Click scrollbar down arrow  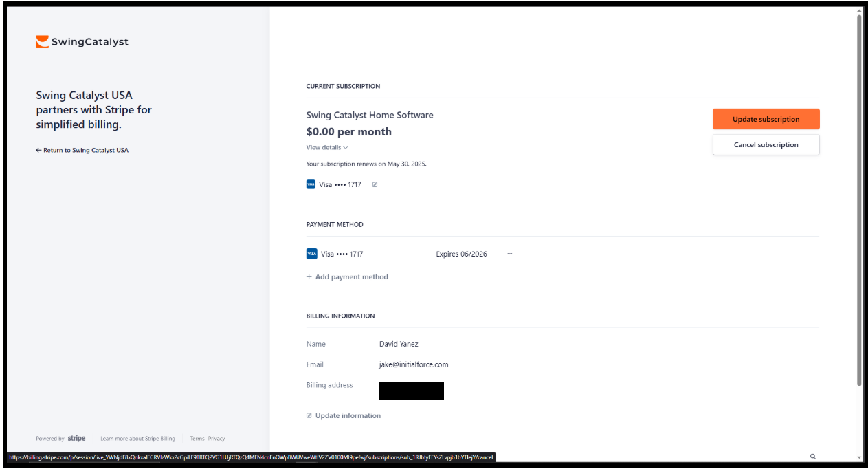click(x=859, y=457)
